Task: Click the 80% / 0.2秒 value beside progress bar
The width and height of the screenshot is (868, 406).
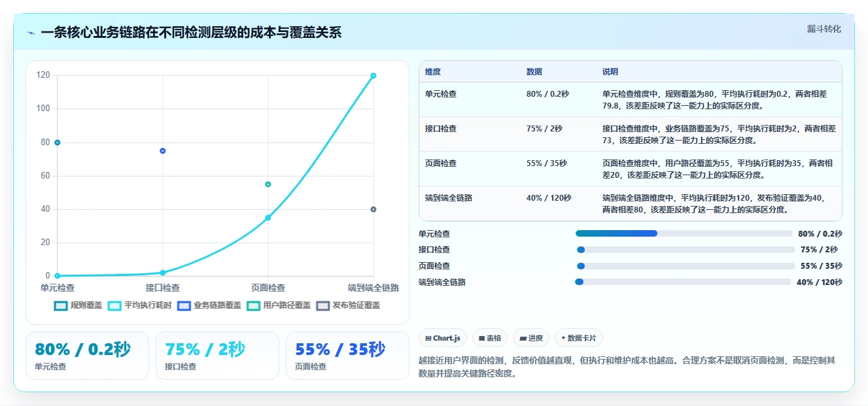Action: (x=820, y=233)
